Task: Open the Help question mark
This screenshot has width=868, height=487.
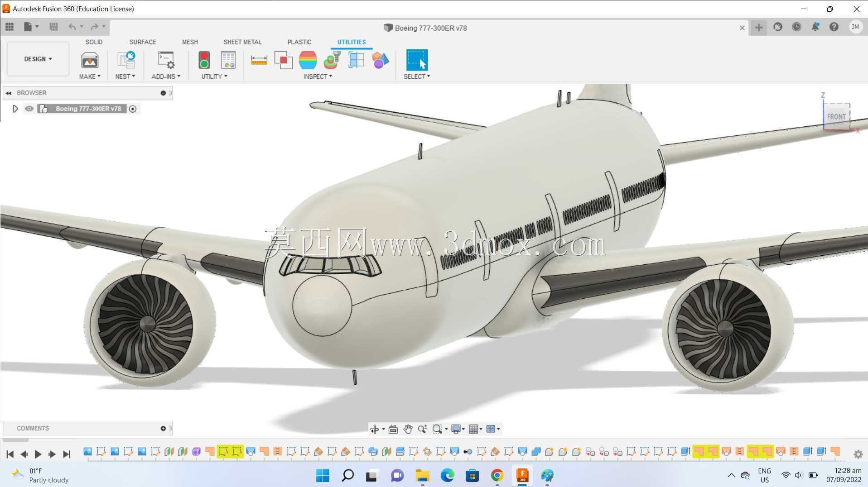Action: coord(834,27)
